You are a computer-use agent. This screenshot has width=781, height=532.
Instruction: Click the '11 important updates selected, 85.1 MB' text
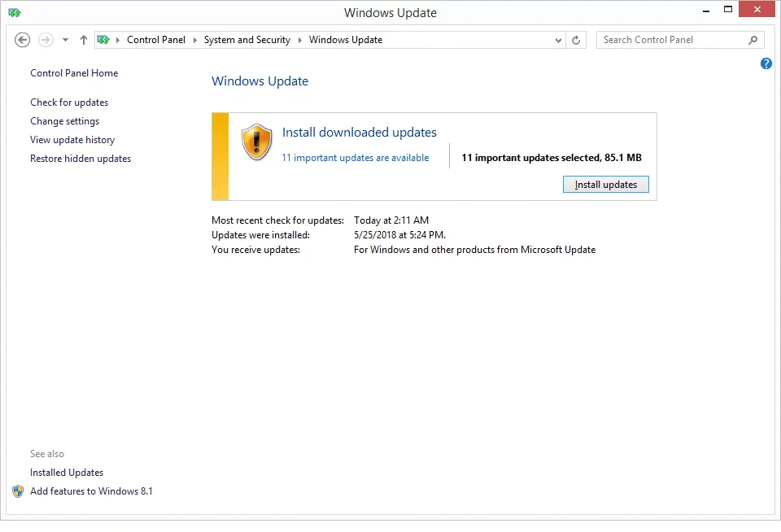[x=552, y=158]
